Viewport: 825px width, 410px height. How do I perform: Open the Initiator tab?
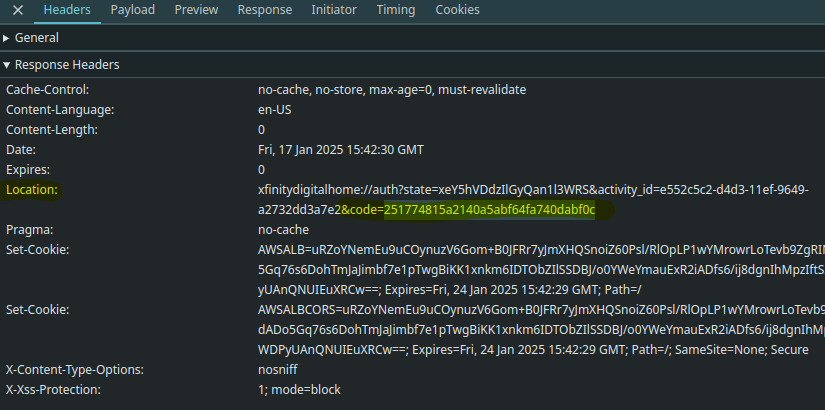click(334, 10)
